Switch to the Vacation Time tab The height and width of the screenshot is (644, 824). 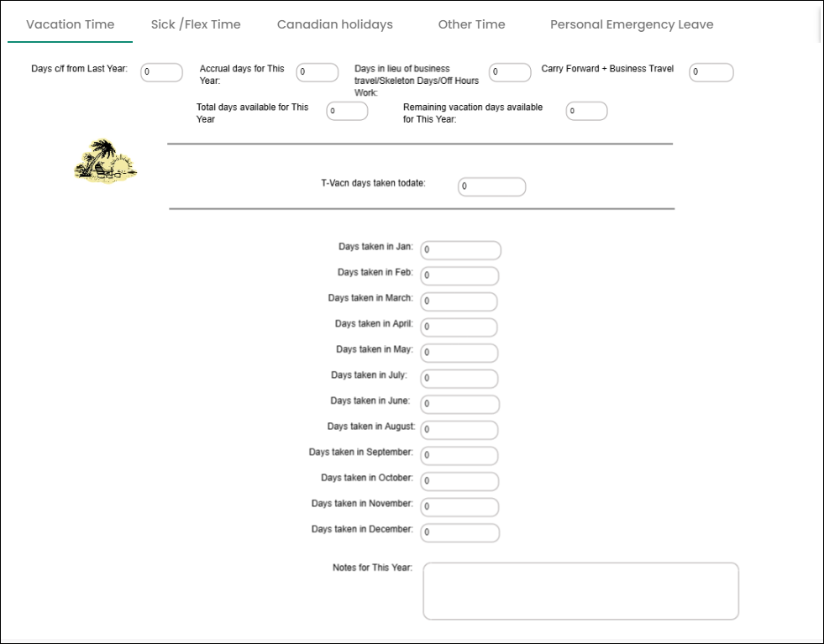coord(70,24)
